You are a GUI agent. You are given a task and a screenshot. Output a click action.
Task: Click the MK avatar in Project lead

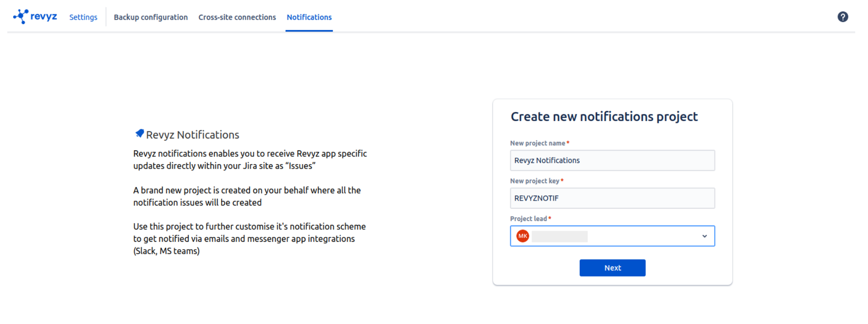click(523, 236)
